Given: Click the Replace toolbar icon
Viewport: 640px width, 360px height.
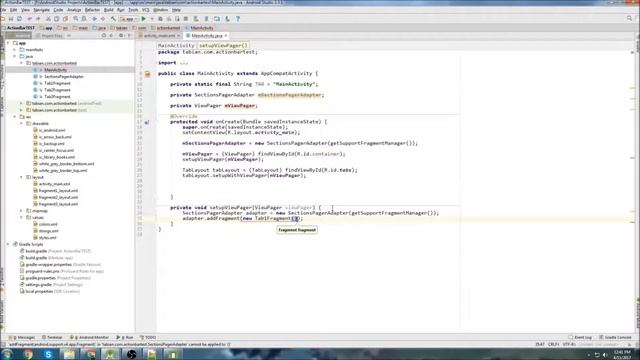Looking at the screenshot, I should [x=84, y=19].
